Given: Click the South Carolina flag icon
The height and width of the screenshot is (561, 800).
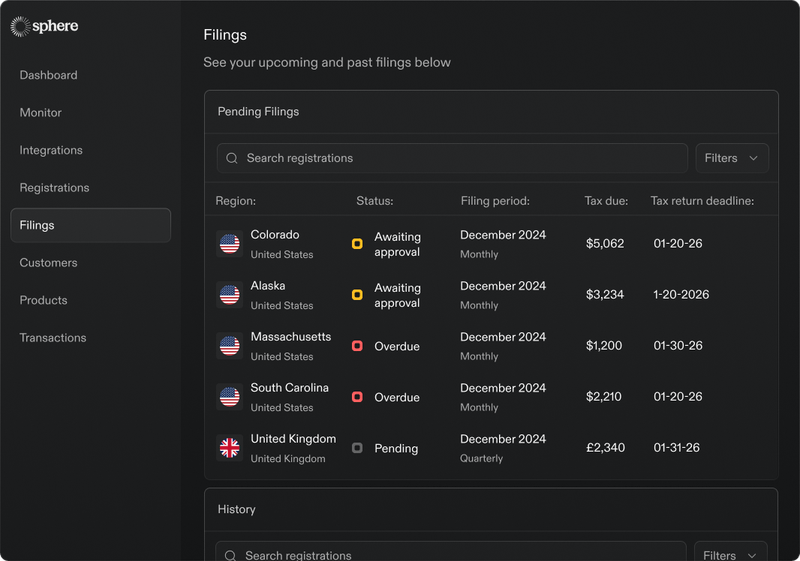Looking at the screenshot, I should click(229, 397).
